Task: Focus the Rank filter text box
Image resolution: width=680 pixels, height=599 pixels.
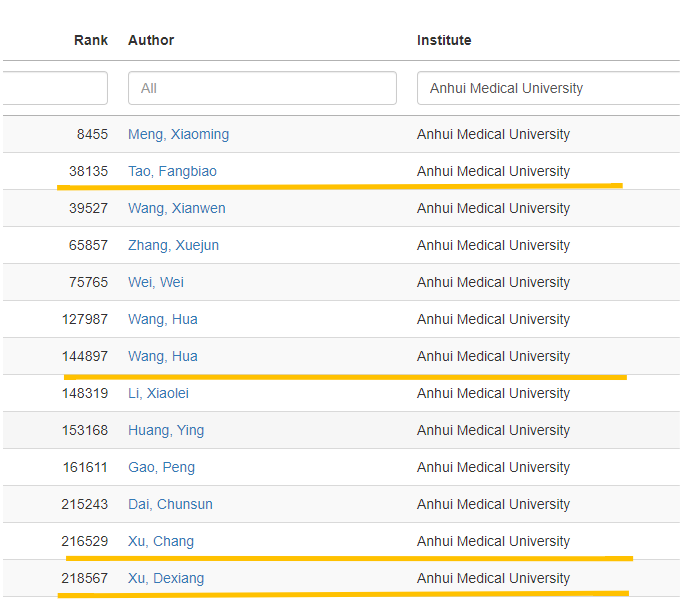Action: [55, 88]
